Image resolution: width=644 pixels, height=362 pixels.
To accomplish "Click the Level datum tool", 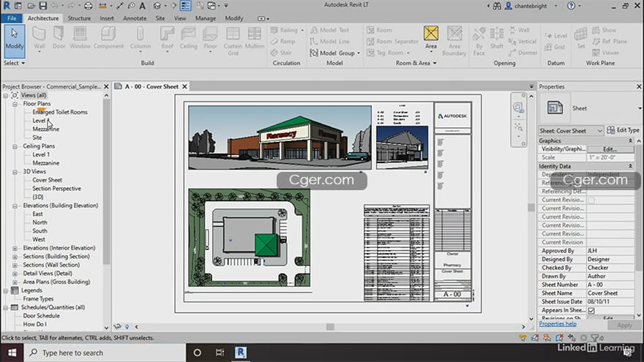I will (555, 36).
